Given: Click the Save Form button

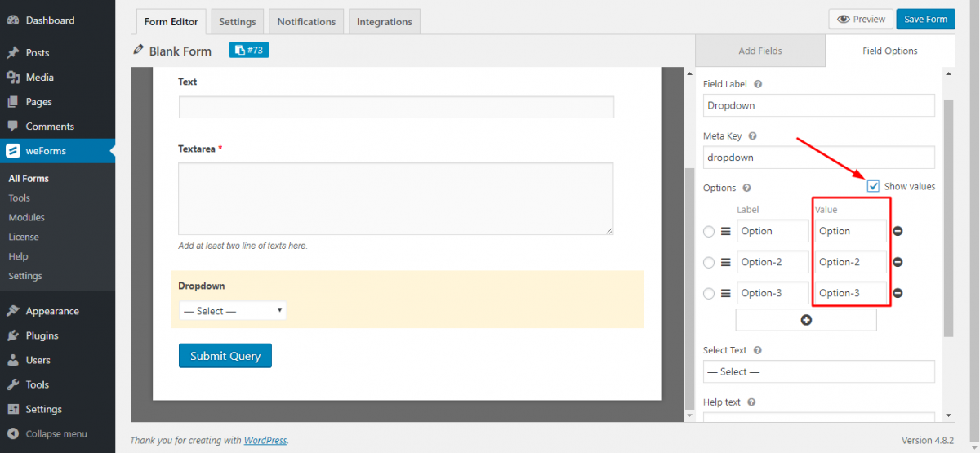Looking at the screenshot, I should point(925,19).
